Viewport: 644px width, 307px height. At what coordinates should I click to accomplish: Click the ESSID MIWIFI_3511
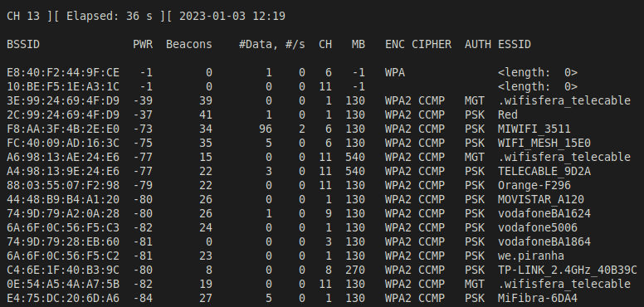[534, 129]
